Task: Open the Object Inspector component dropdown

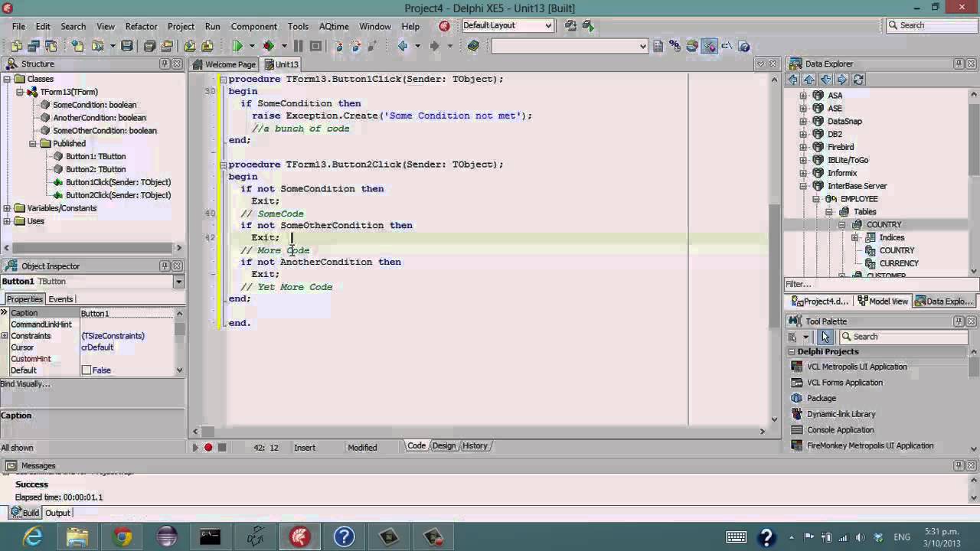Action: 178,282
